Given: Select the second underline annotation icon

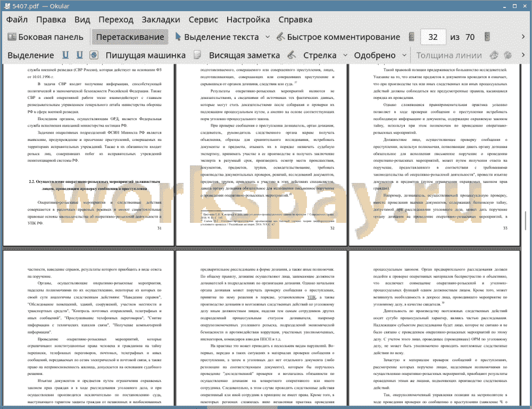Looking at the screenshot, I should [x=80, y=55].
